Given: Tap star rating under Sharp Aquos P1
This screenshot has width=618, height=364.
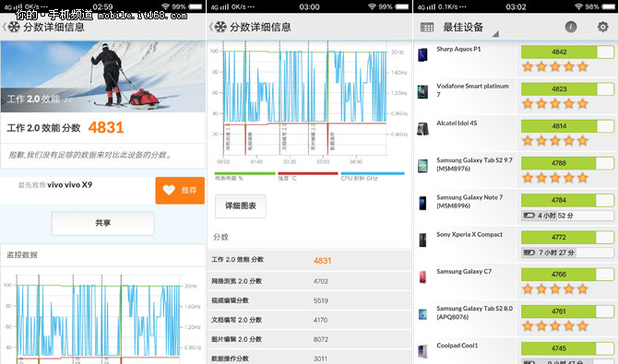Looking at the screenshot, I should pos(555,66).
